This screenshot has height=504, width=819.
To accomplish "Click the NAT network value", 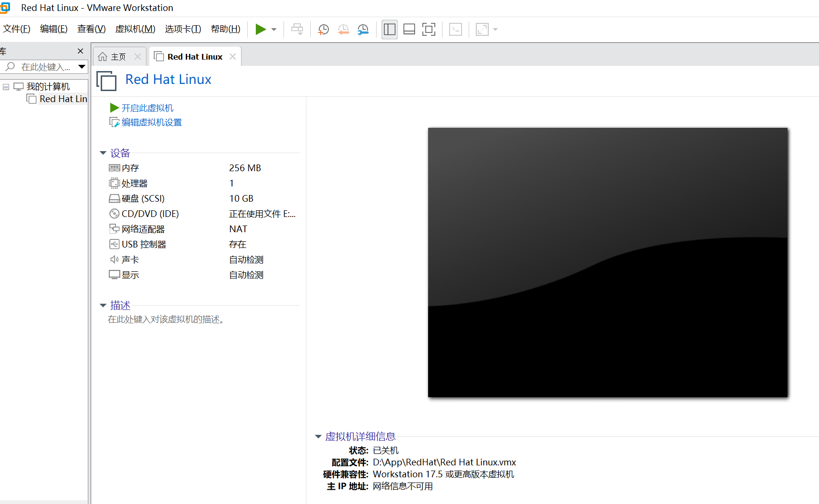I will pyautogui.click(x=238, y=229).
